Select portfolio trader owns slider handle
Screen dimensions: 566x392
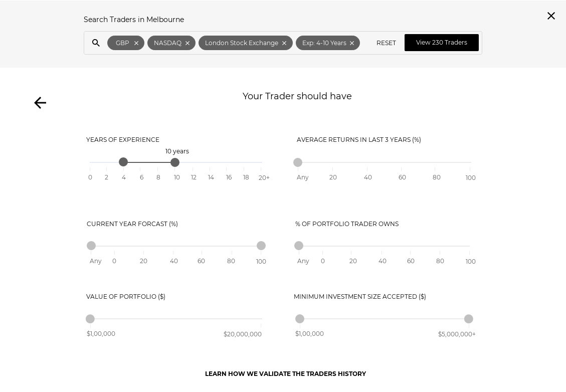(298, 246)
